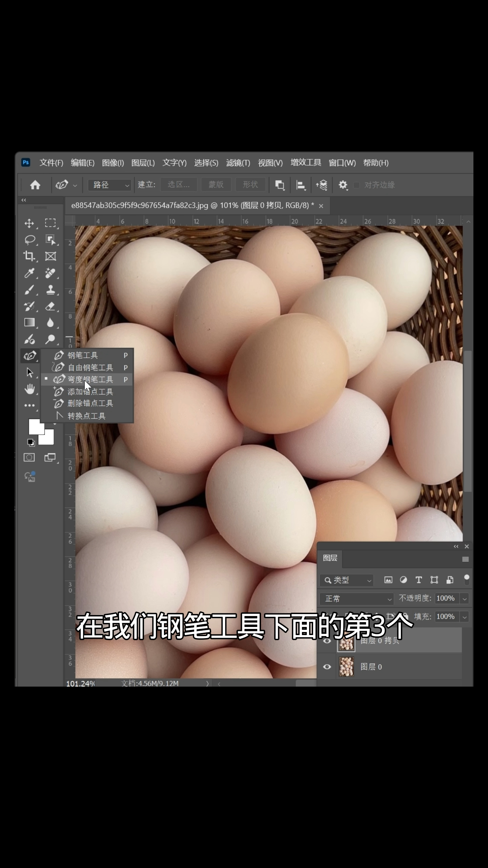Screen dimensions: 488x868
Task: Open the 图像(I) menu
Action: 113,163
